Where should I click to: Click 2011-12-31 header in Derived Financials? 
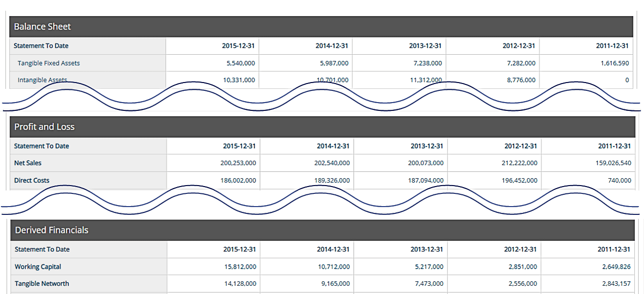pyautogui.click(x=614, y=250)
